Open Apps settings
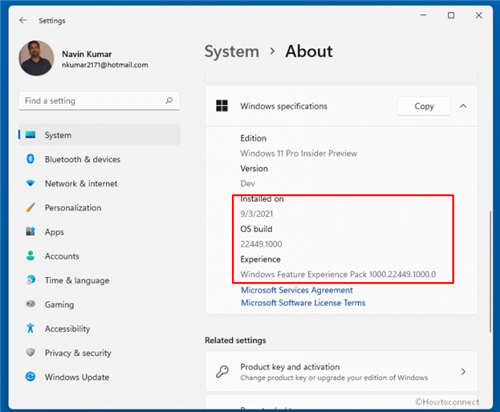 tap(54, 232)
